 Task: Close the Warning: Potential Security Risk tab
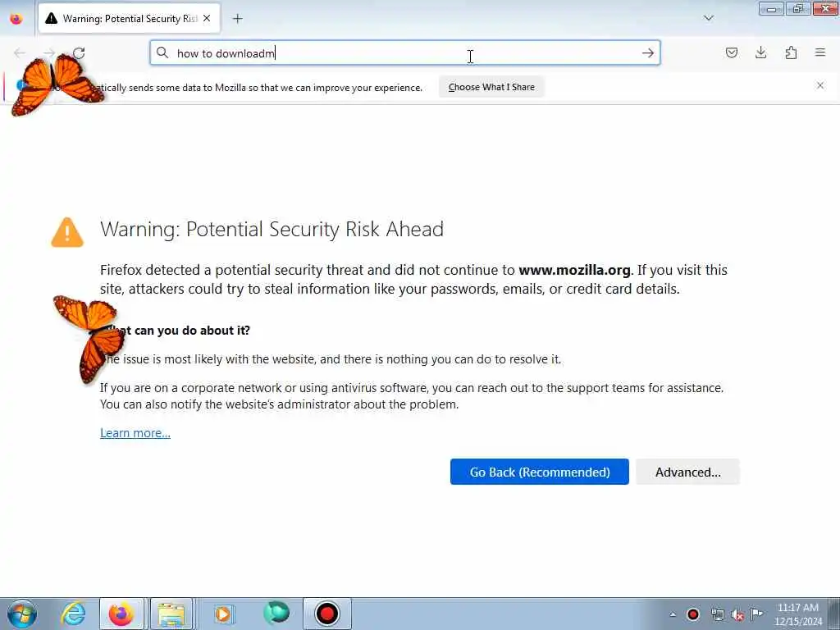207,19
